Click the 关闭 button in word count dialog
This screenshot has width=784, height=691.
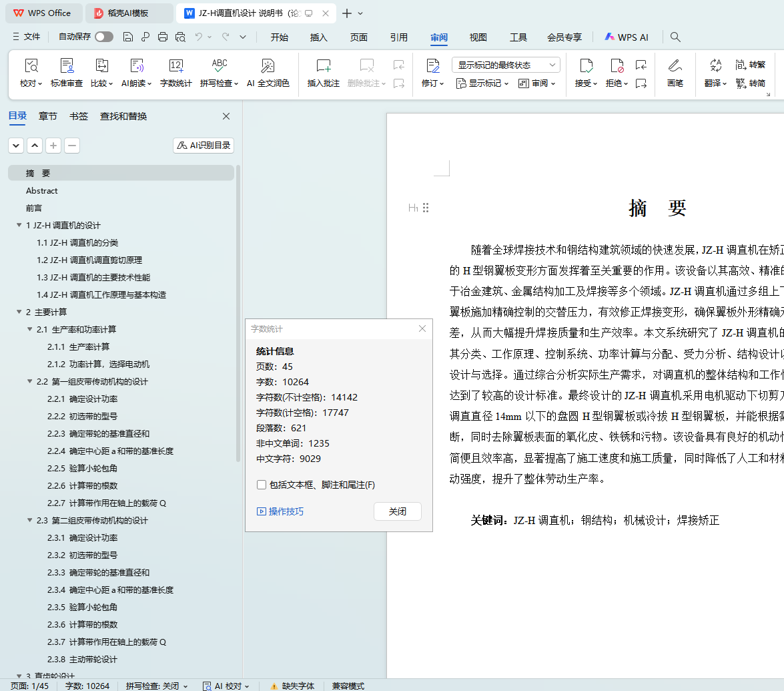398,511
